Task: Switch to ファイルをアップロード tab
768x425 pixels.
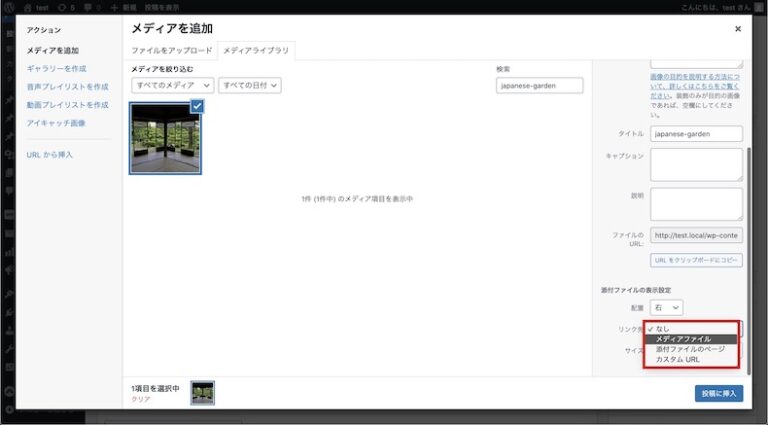Action: click(x=172, y=50)
